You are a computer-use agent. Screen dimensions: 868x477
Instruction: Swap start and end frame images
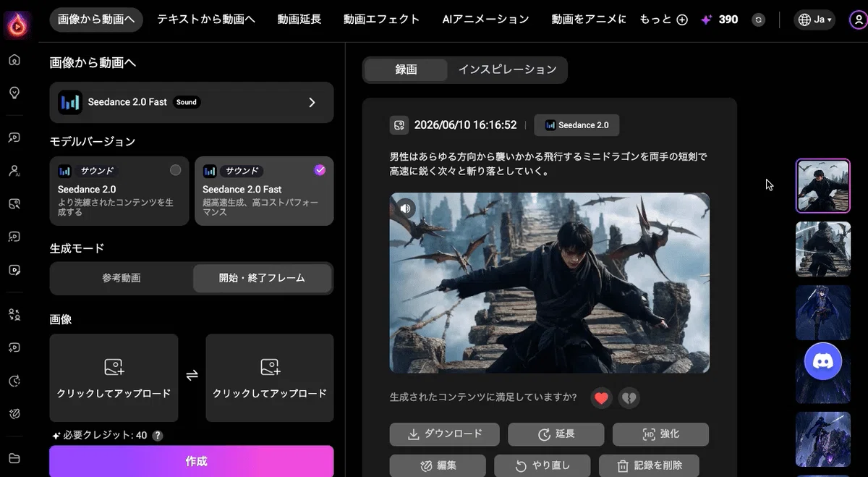[192, 375]
